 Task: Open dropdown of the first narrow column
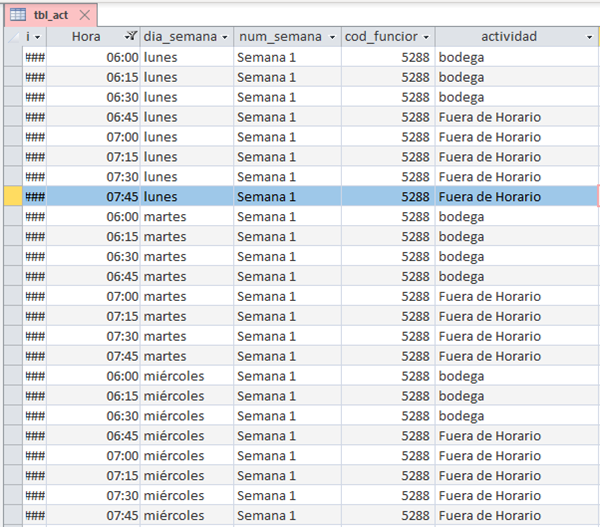(38, 37)
